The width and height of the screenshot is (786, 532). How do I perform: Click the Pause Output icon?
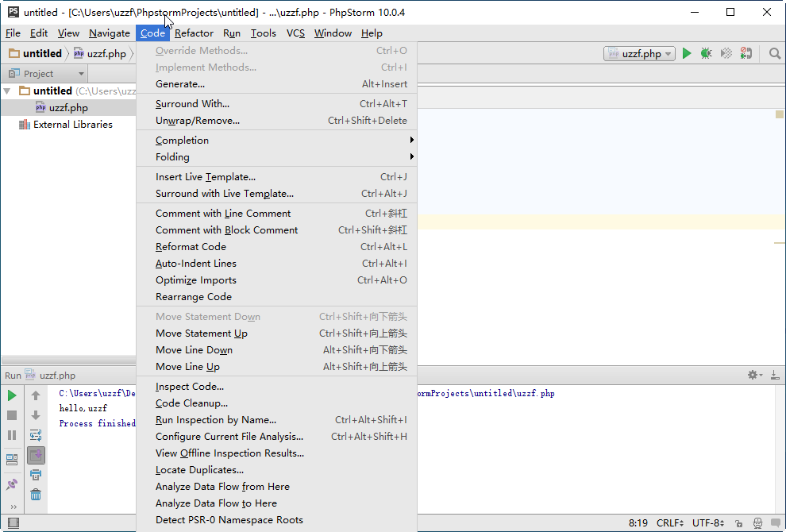[x=12, y=435]
